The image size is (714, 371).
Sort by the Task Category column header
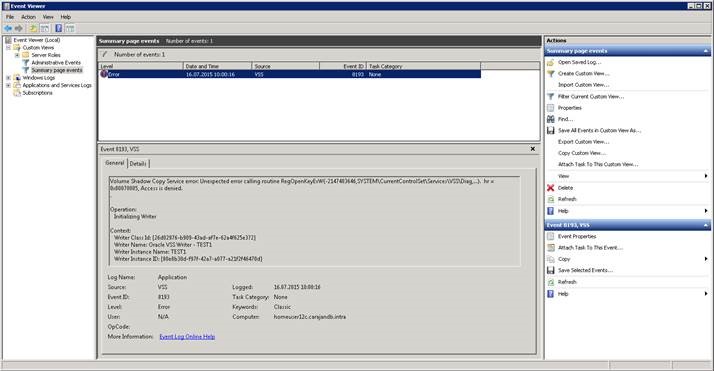pyautogui.click(x=423, y=66)
